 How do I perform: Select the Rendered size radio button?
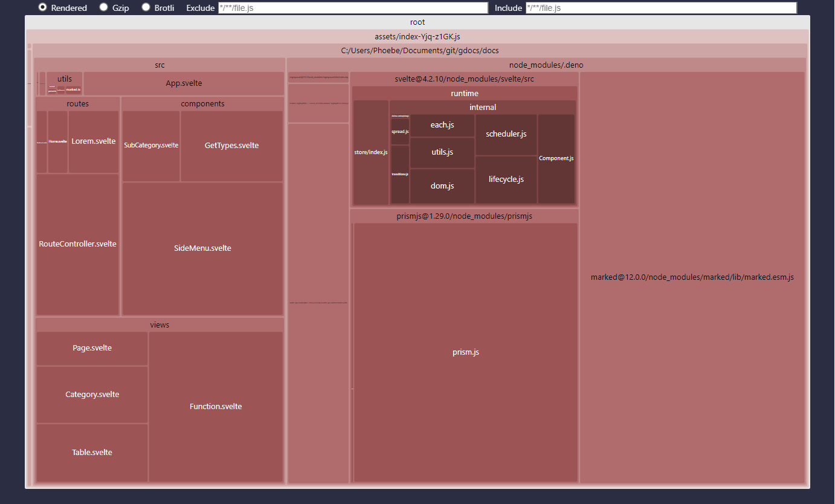click(x=43, y=7)
